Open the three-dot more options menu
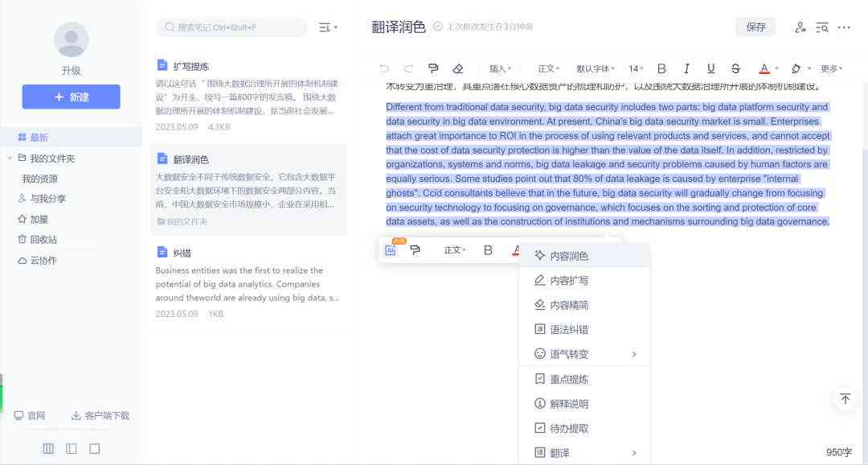The image size is (868, 465). pyautogui.click(x=844, y=27)
